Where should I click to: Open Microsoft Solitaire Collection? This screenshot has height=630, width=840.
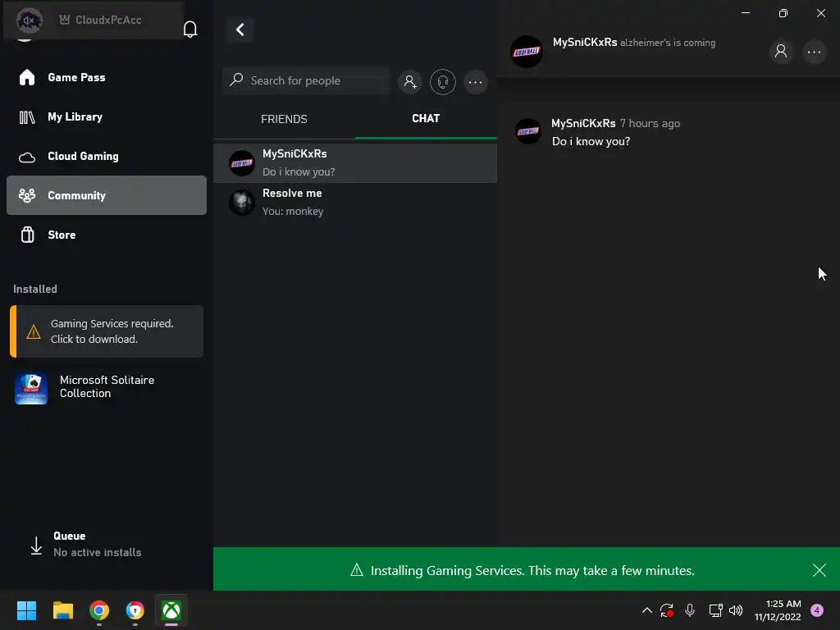pos(107,387)
